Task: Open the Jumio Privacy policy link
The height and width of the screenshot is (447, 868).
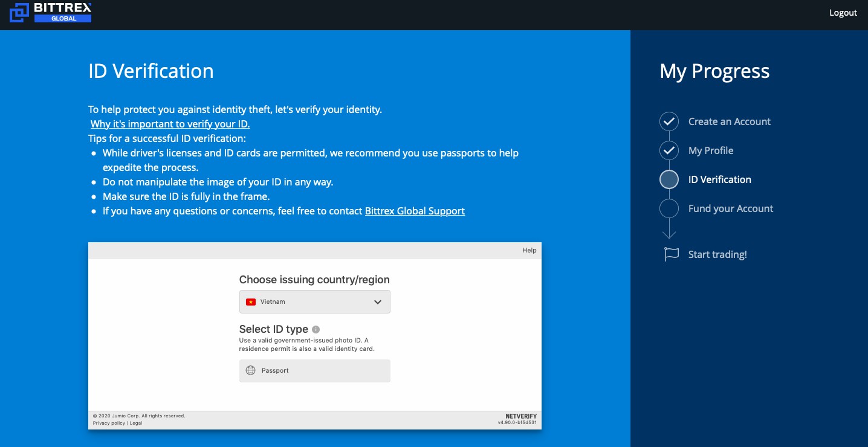Action: pos(109,423)
